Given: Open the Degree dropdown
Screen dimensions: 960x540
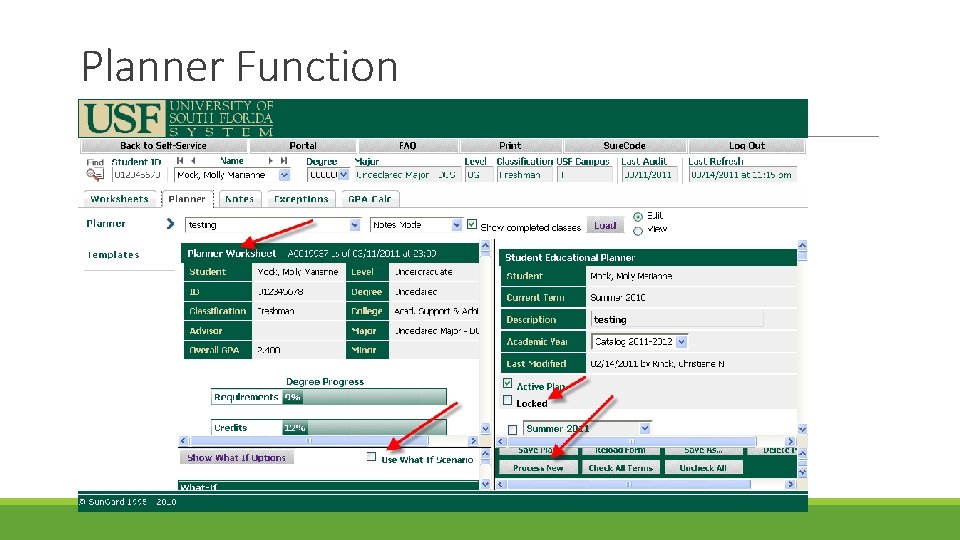Looking at the screenshot, I should coord(343,175).
